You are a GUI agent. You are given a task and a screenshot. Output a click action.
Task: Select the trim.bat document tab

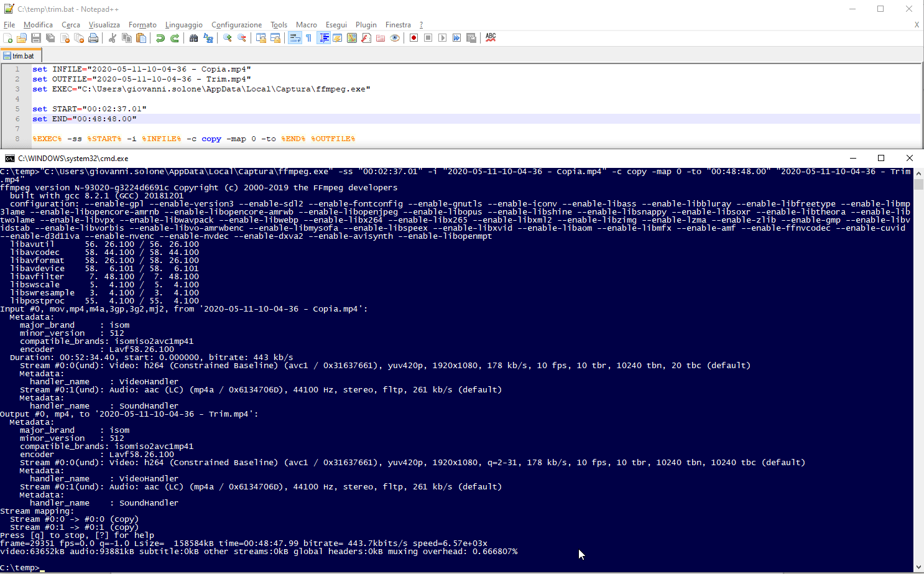point(21,55)
